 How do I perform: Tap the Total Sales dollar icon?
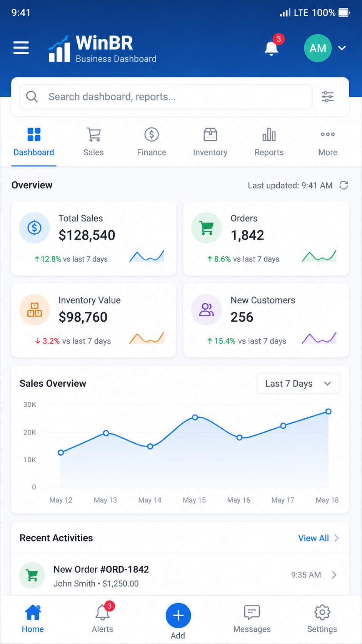click(x=35, y=228)
